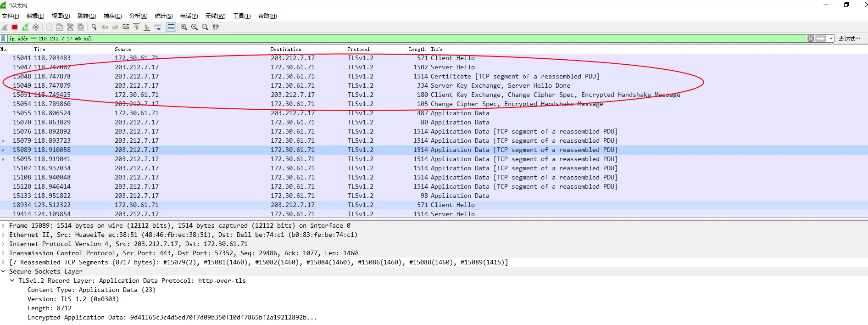Viewport: 868px width, 325px height.
Task: Select packet 15047 Server Hello row
Action: coord(434,67)
